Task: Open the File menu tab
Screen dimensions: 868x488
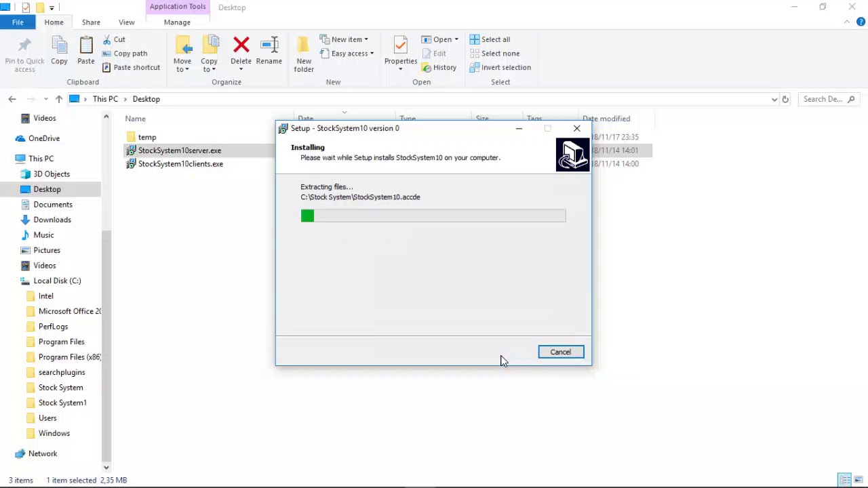Action: pos(18,22)
